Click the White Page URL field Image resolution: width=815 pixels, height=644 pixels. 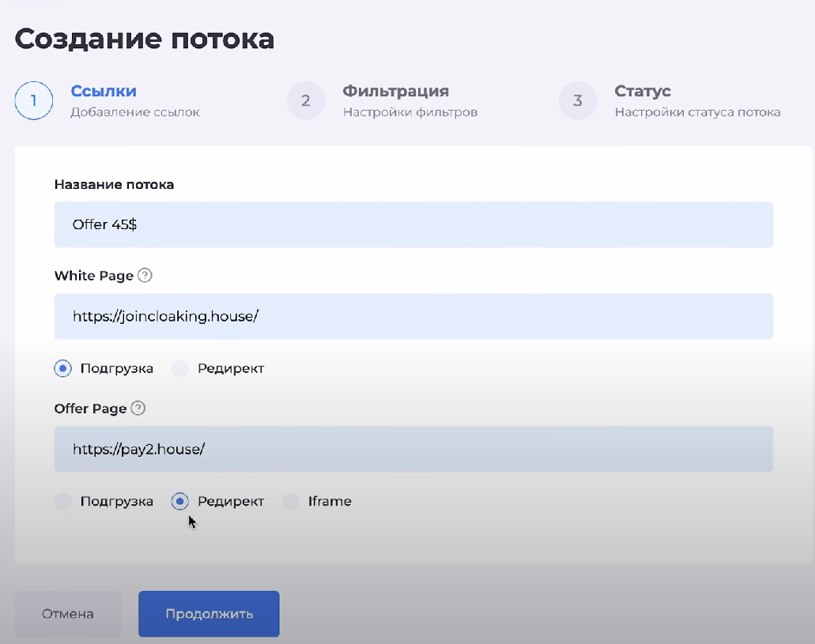(x=413, y=316)
